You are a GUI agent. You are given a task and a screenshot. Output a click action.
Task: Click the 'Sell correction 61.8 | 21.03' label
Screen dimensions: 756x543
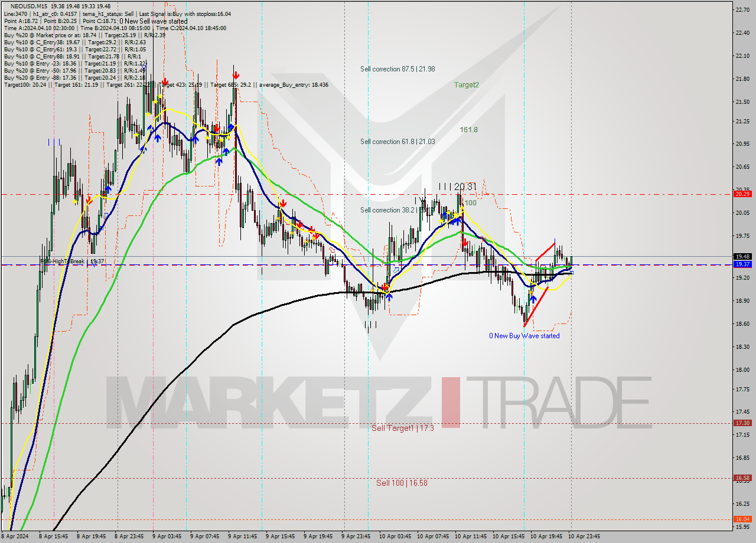(x=397, y=142)
